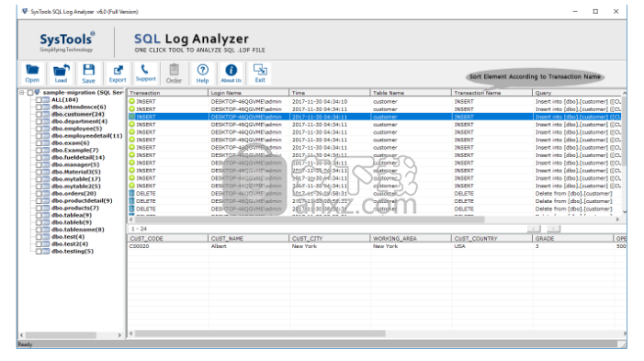The image size is (644, 361).
Task: Open an LDF file with Open icon
Action: tap(32, 73)
